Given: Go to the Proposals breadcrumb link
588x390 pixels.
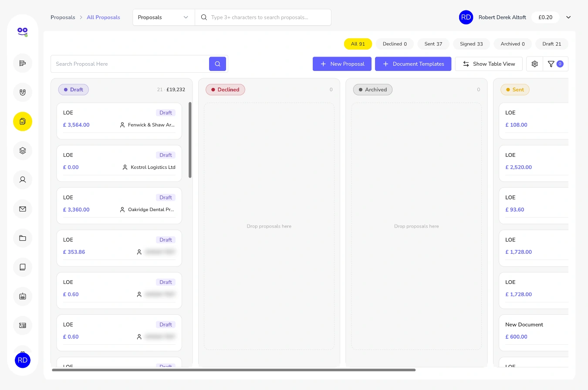Looking at the screenshot, I should coord(63,17).
